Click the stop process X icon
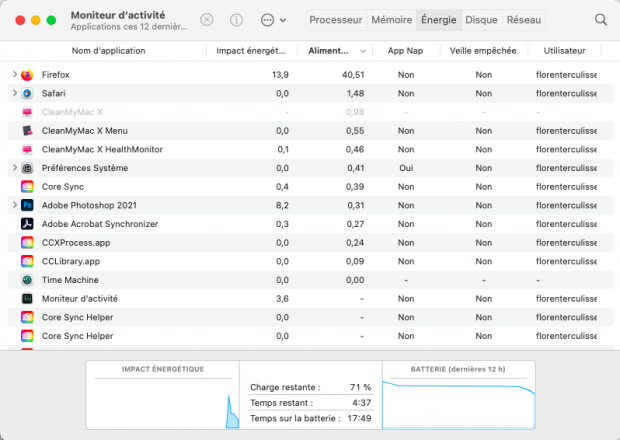 [x=207, y=19]
